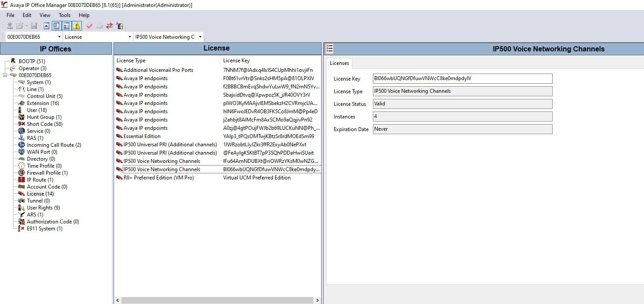Open the dropdown arrow next to folder icon
Screen dimensions: 644x304
[x=27, y=26]
